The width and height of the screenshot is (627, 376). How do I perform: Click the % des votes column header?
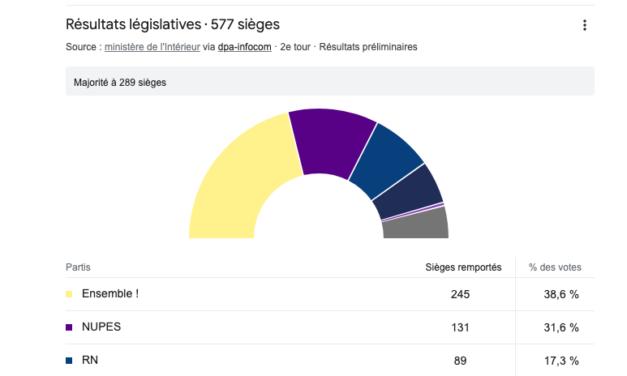pyautogui.click(x=555, y=267)
